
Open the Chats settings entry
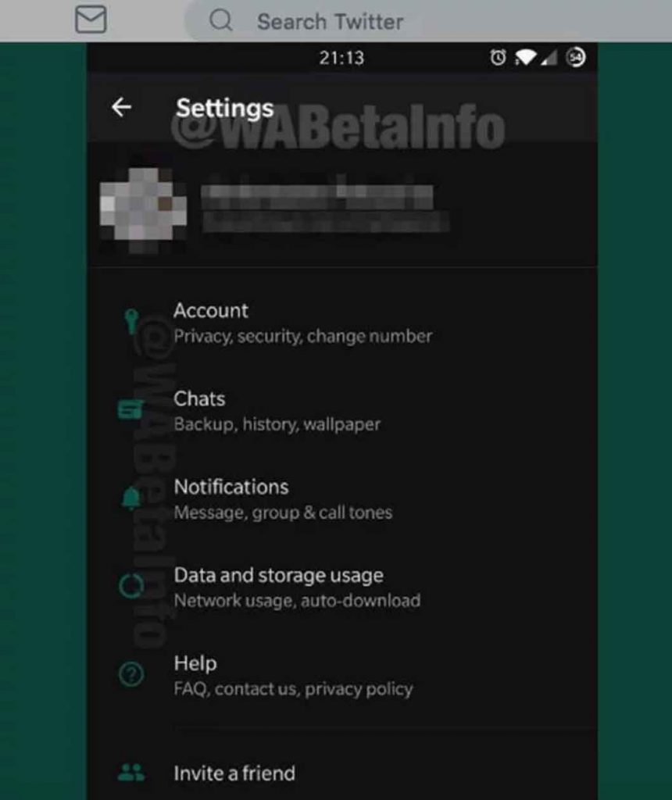(x=342, y=411)
